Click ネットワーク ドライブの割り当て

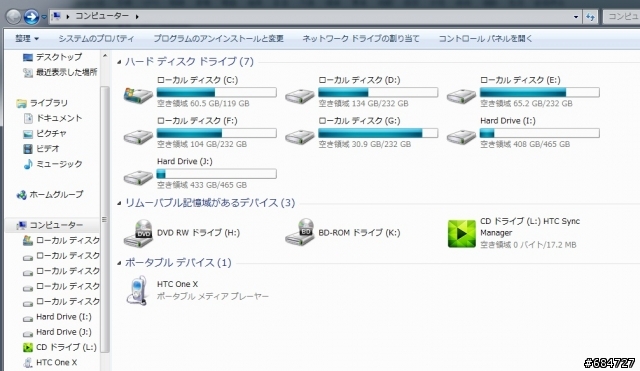(x=361, y=39)
